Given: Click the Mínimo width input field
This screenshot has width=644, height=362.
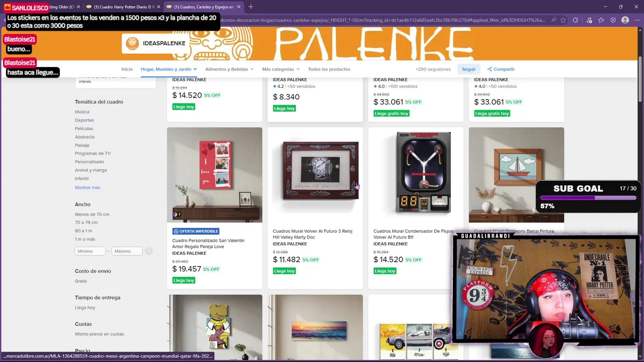Looking at the screenshot, I should (90, 251).
